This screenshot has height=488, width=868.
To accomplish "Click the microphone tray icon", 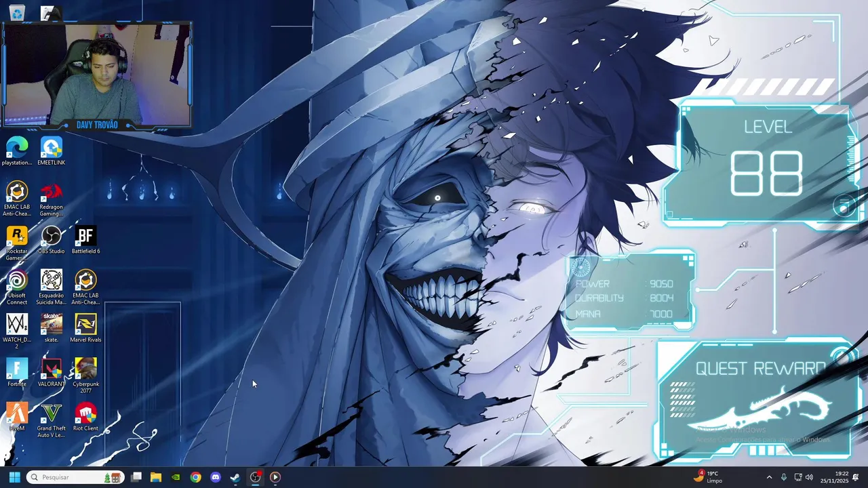I will [x=784, y=477].
